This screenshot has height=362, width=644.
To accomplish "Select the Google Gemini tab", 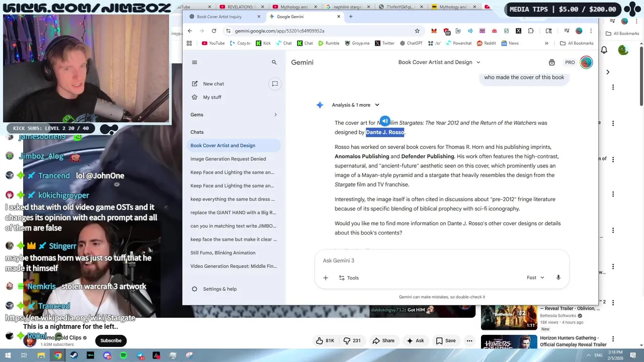I will [x=304, y=17].
